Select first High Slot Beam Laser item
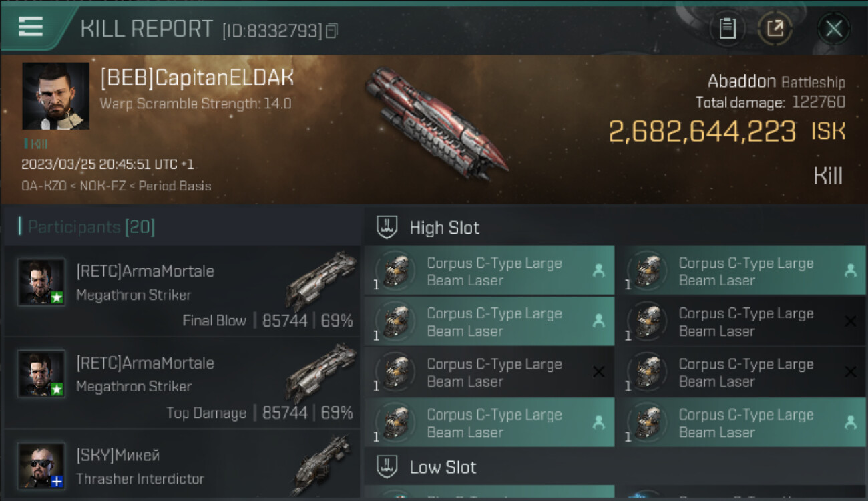Viewport: 868px width, 501px height. click(489, 271)
